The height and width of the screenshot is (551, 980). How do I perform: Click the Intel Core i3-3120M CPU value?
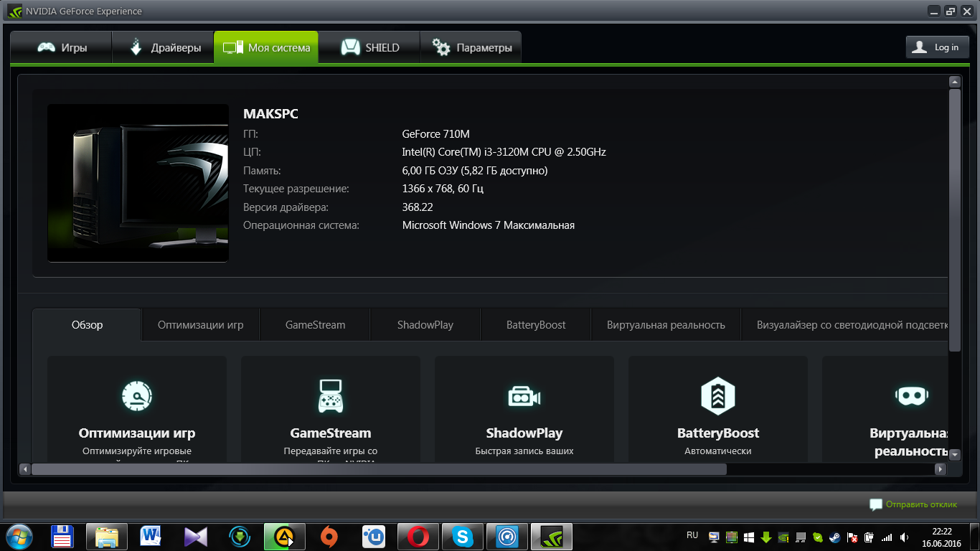(x=504, y=152)
